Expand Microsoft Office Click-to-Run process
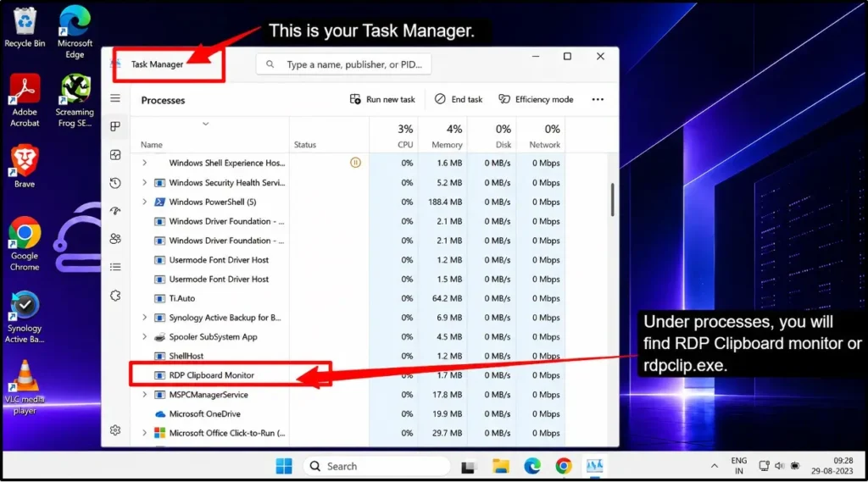The width and height of the screenshot is (868, 482). coord(144,433)
